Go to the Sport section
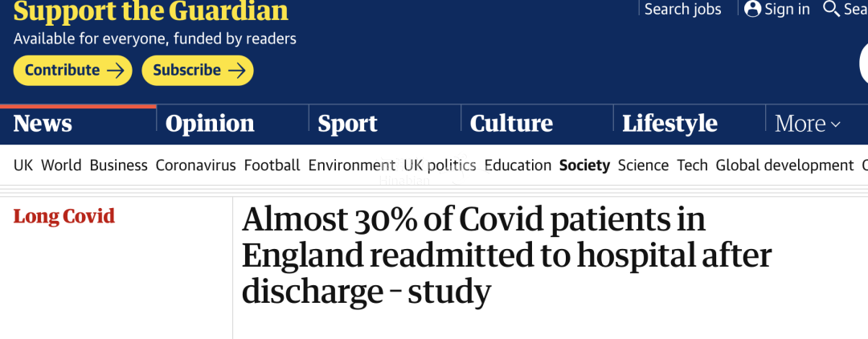Screen dimensions: 868x339 pyautogui.click(x=347, y=124)
